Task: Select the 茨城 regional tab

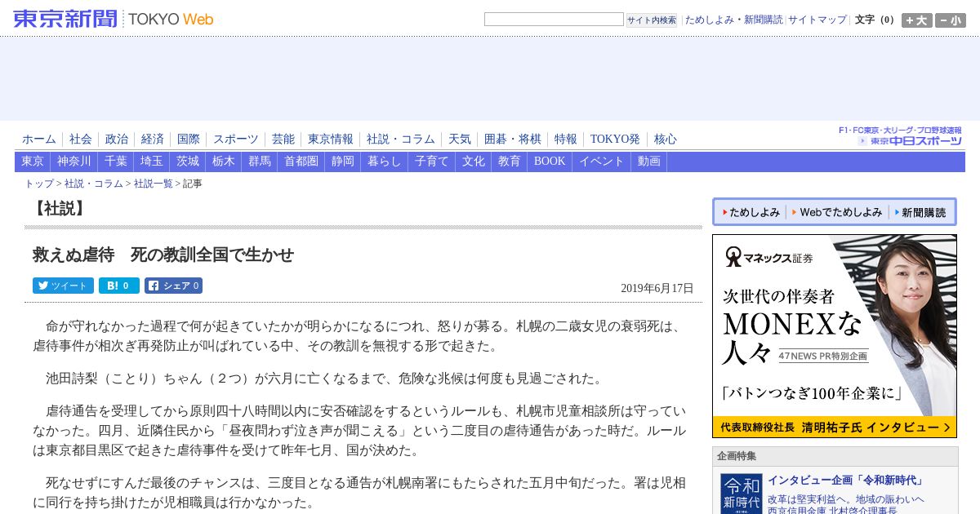Action: click(188, 162)
